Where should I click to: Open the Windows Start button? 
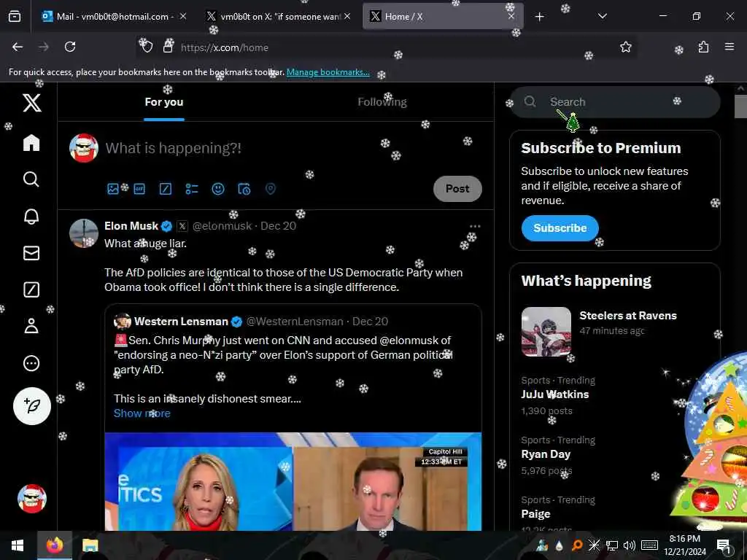click(18, 545)
